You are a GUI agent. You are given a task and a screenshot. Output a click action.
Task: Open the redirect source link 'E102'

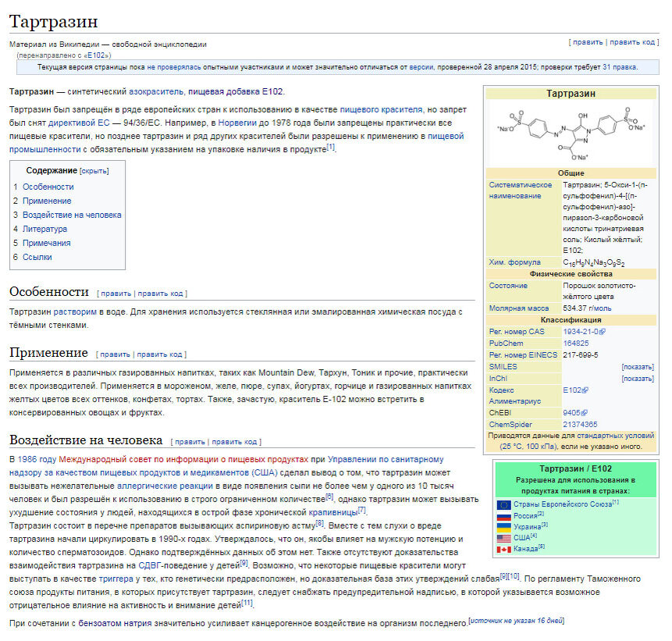click(x=96, y=55)
